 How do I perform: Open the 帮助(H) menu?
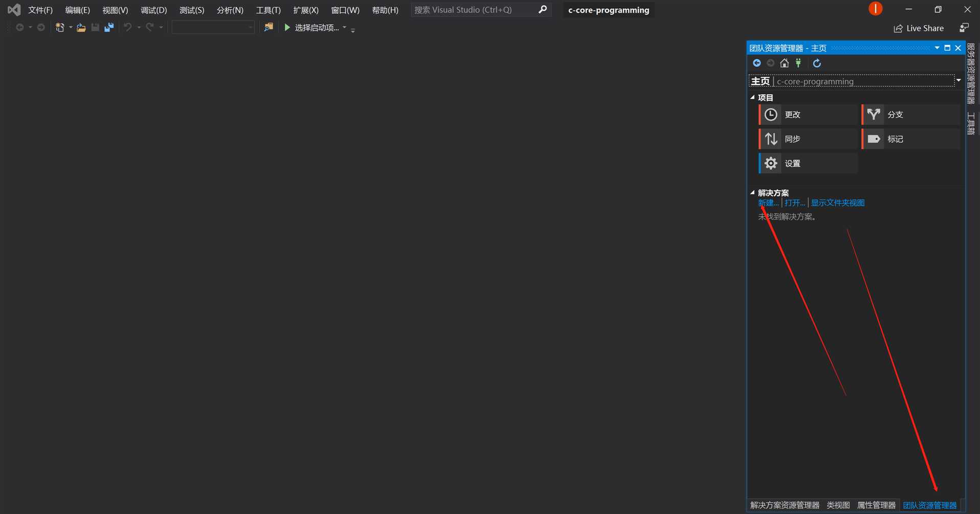pos(385,10)
